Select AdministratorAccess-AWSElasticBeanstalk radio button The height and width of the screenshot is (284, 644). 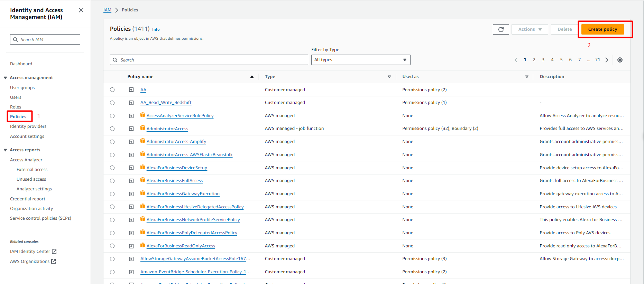pos(112,155)
